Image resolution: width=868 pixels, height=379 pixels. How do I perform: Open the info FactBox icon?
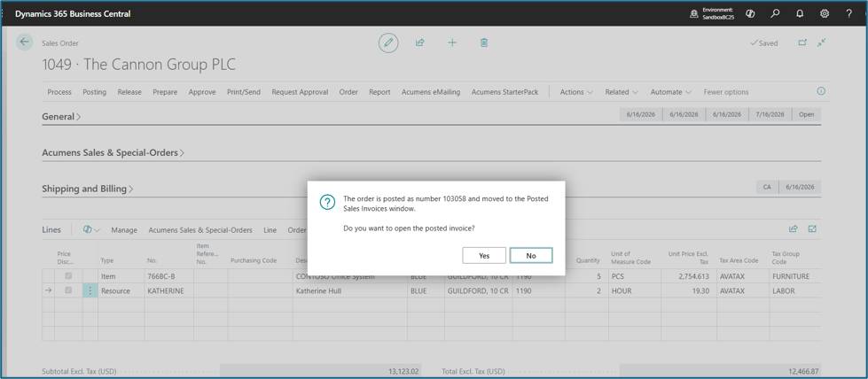tap(821, 91)
